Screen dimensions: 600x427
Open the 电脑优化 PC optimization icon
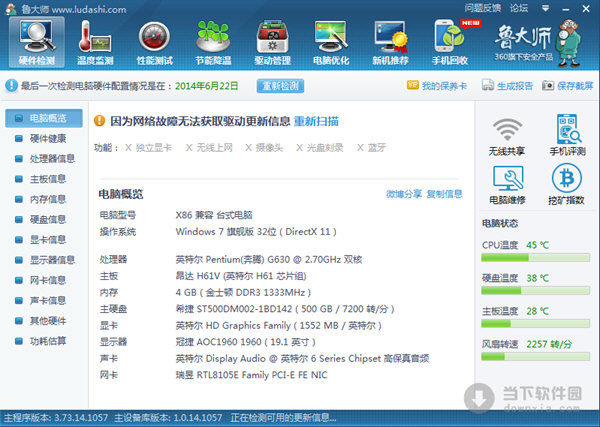pyautogui.click(x=331, y=42)
